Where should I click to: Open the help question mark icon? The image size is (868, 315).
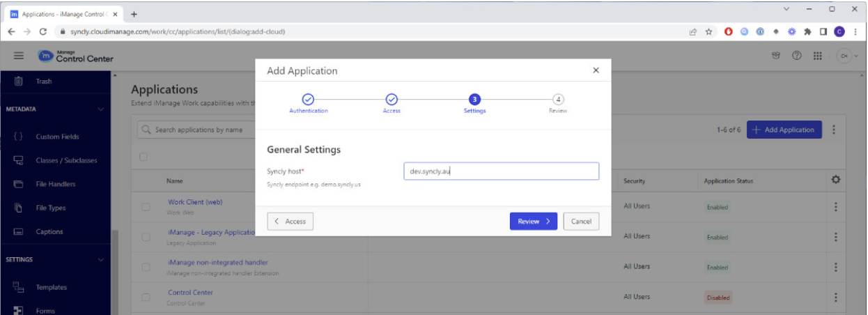point(797,56)
